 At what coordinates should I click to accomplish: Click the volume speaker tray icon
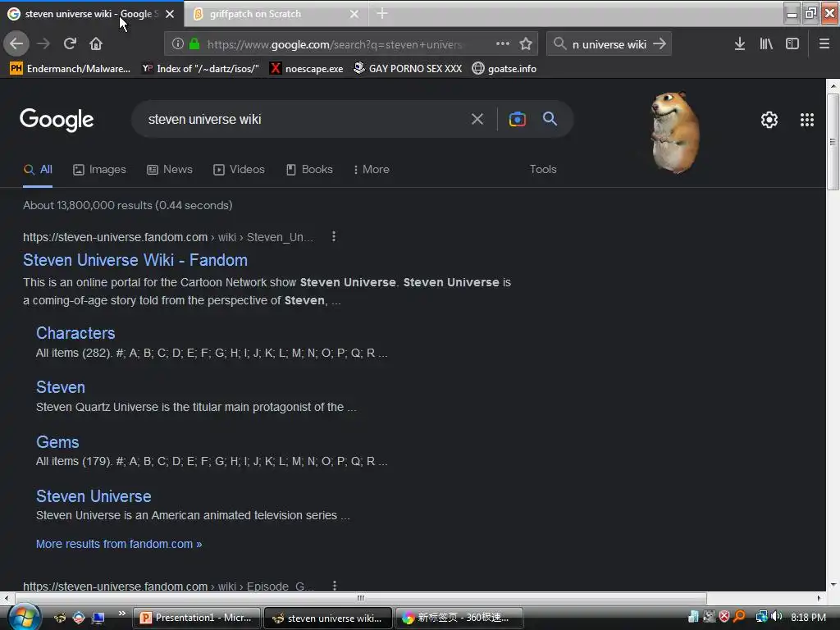pyautogui.click(x=776, y=617)
